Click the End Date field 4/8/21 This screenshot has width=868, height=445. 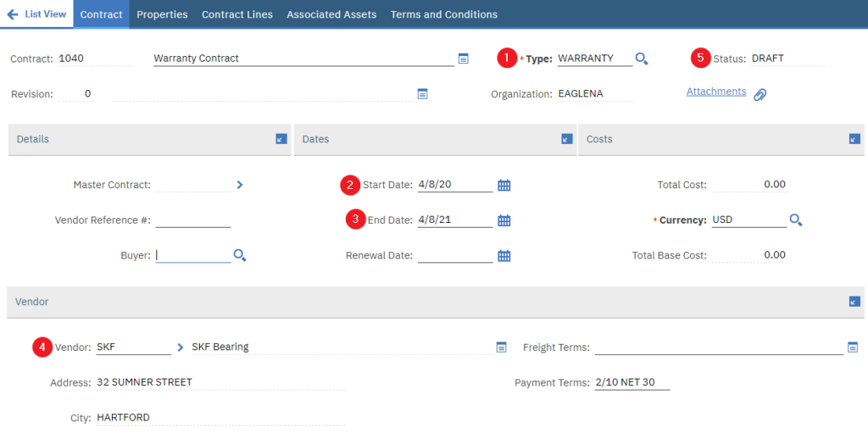tap(455, 220)
